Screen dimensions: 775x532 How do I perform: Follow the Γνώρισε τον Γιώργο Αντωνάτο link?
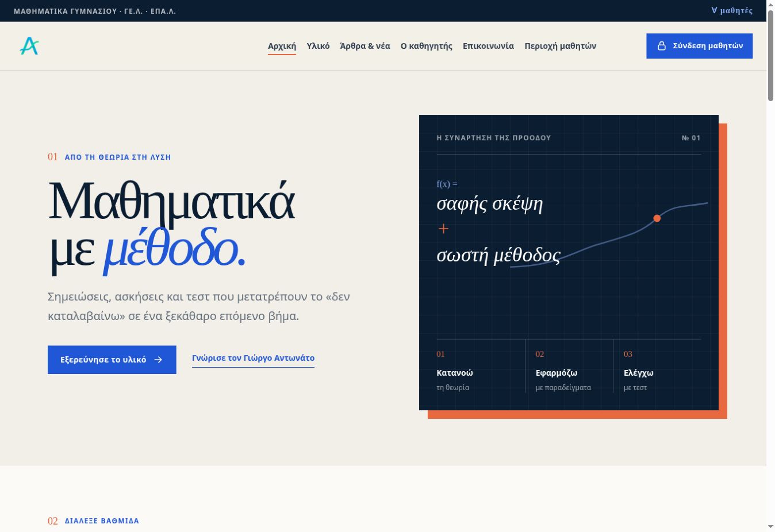(x=253, y=358)
